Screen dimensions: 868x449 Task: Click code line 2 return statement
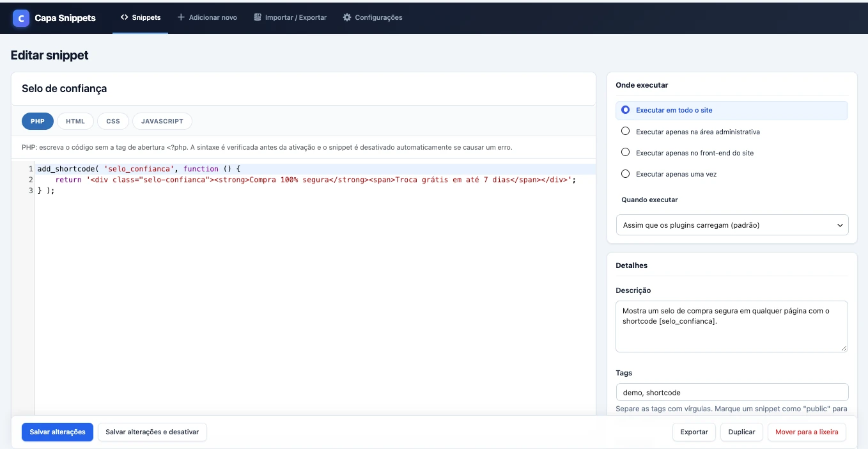[x=316, y=180]
